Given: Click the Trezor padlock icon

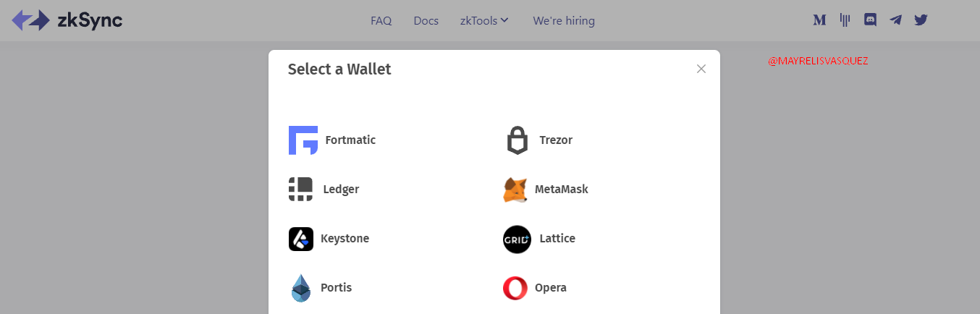Looking at the screenshot, I should click(x=518, y=140).
